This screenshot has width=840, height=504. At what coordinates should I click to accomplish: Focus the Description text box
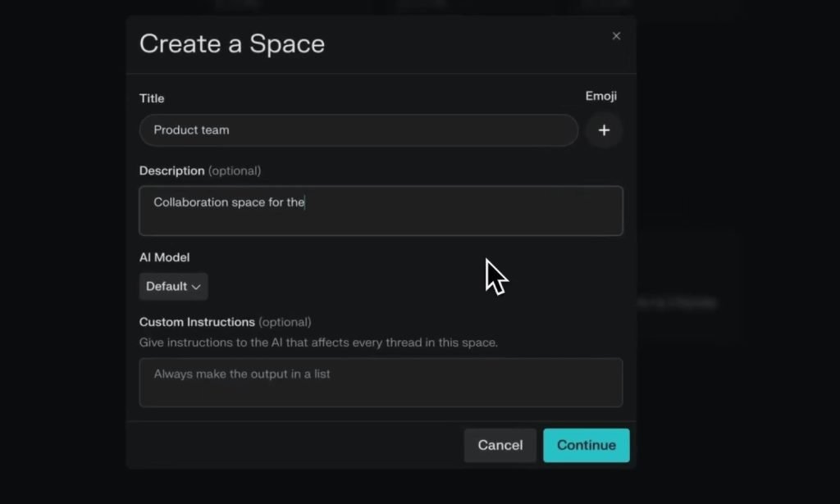(381, 211)
